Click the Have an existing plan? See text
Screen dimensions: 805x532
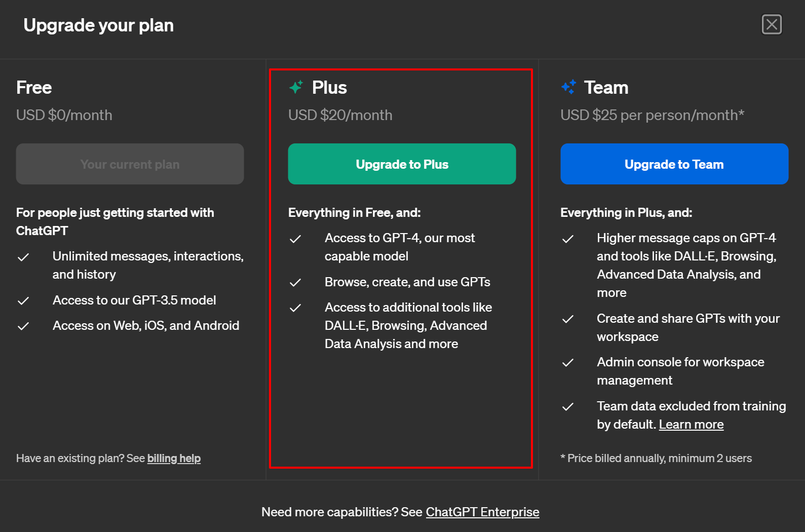pos(81,458)
